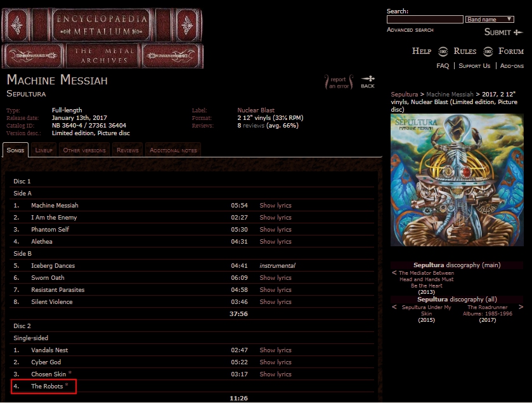The height and width of the screenshot is (403, 532).
Task: Click the Nuclear Blast label link
Action: click(x=256, y=110)
